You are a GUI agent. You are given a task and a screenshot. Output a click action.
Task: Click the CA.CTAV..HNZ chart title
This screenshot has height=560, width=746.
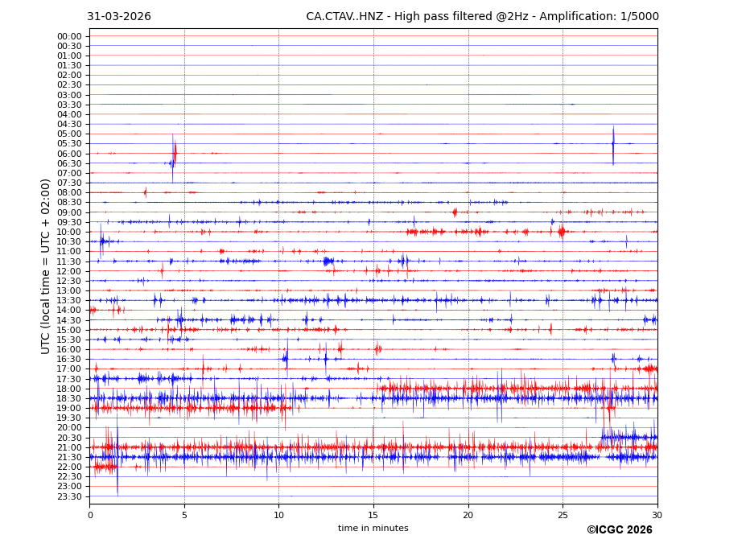coord(482,17)
